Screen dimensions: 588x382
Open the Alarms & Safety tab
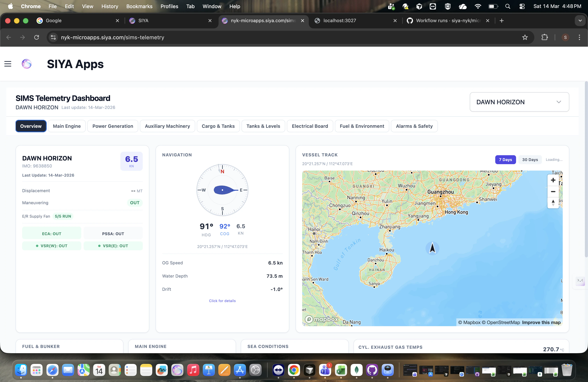coord(414,126)
